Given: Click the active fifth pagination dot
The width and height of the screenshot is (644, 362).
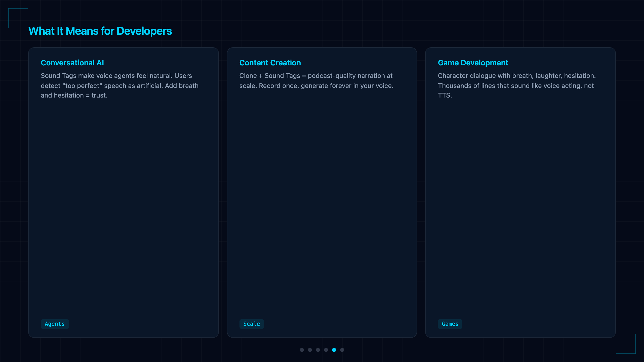Looking at the screenshot, I should coord(334,350).
